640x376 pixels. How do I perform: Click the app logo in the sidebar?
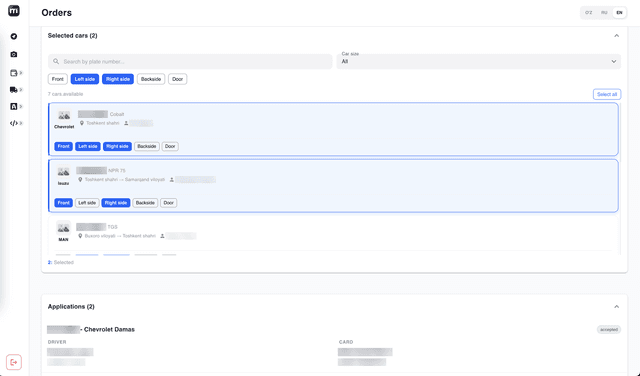click(14, 11)
